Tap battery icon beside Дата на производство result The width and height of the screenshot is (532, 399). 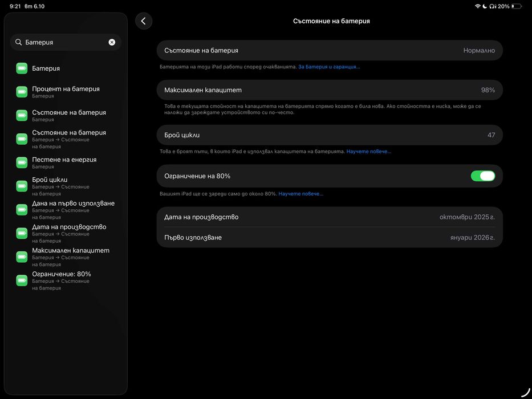pos(22,233)
